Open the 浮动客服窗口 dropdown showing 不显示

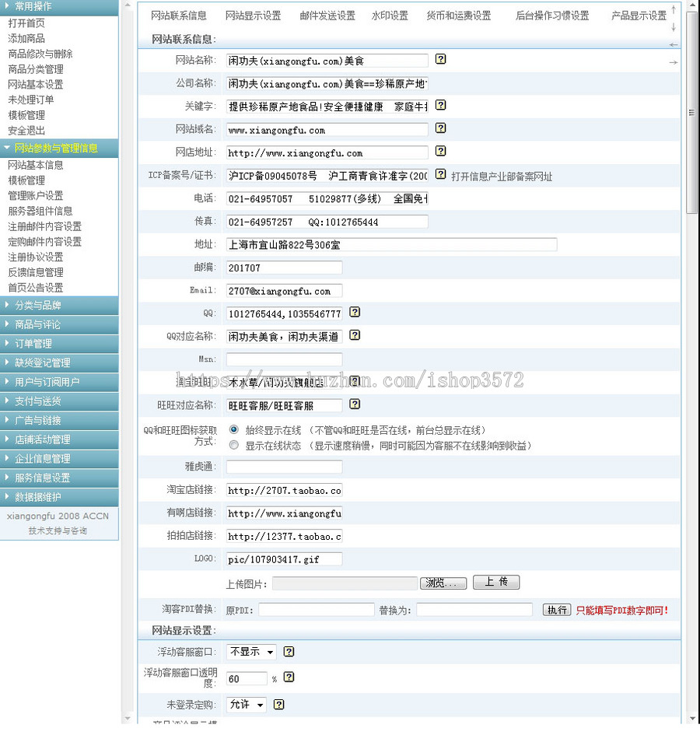pyautogui.click(x=250, y=652)
